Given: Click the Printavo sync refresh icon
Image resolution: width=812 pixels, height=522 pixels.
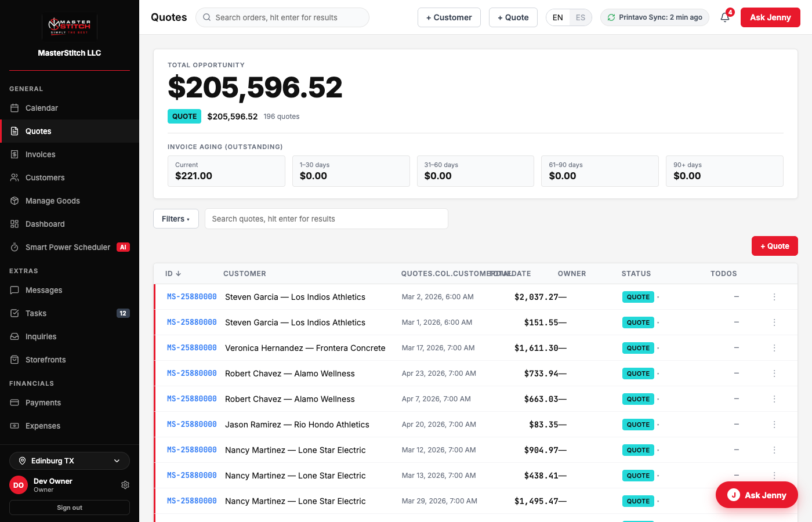Looking at the screenshot, I should pyautogui.click(x=611, y=17).
